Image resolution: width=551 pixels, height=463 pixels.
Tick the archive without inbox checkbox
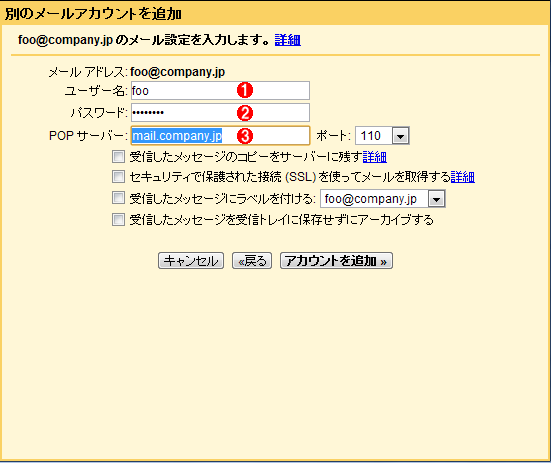click(118, 220)
